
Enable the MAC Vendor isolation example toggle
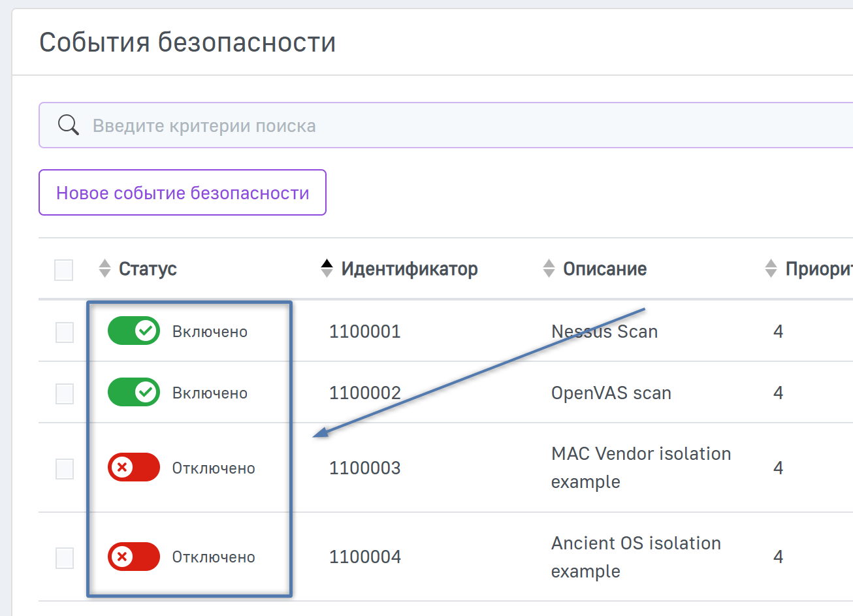[134, 468]
